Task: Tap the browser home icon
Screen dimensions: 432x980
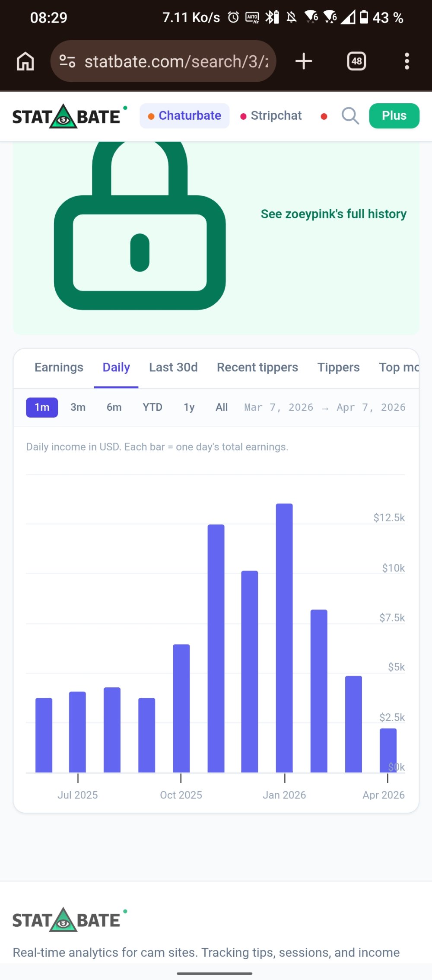Action: pyautogui.click(x=25, y=61)
